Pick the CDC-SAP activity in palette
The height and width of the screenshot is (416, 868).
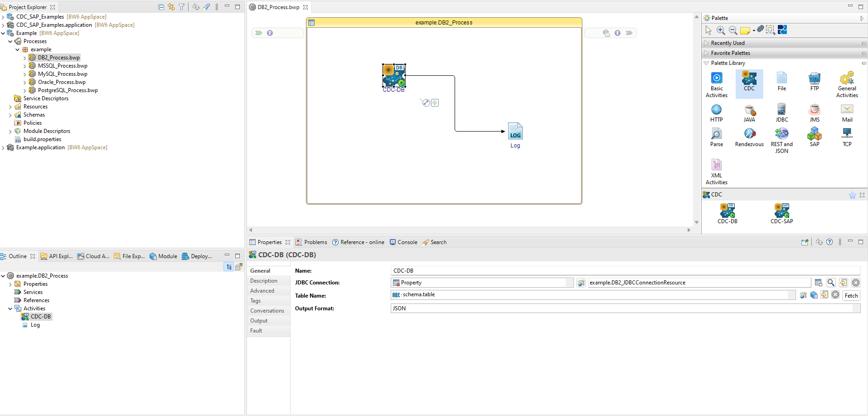(781, 213)
